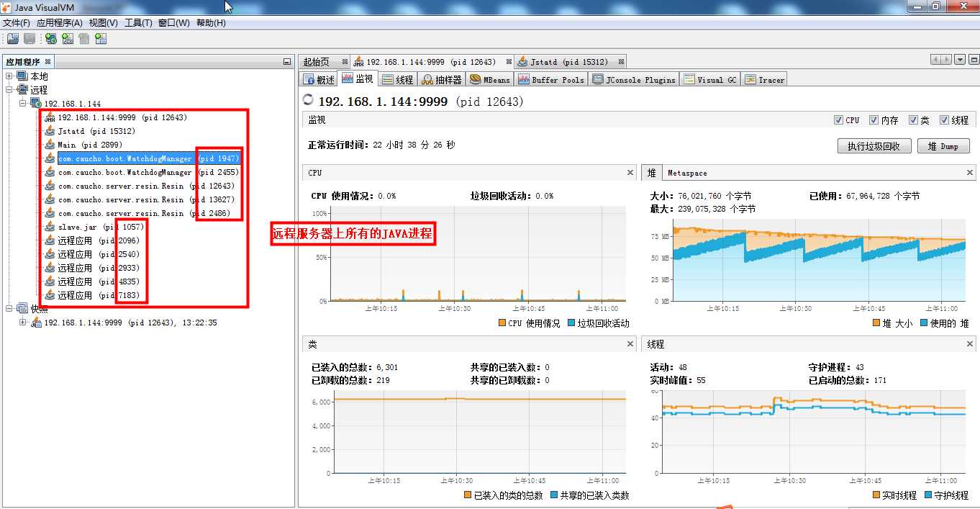The image size is (980, 509).
Task: Close the 应用程序 side panel tab
Action: [48, 62]
